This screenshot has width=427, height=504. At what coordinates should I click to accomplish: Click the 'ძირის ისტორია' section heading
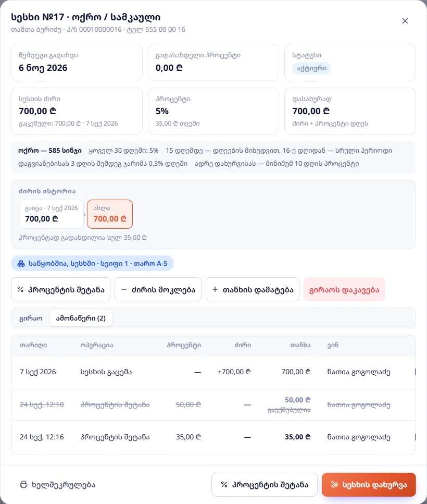coord(47,191)
